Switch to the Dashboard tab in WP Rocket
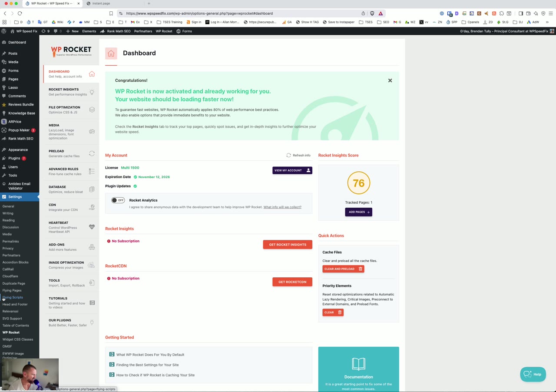This screenshot has width=556, height=392. tap(64, 73)
